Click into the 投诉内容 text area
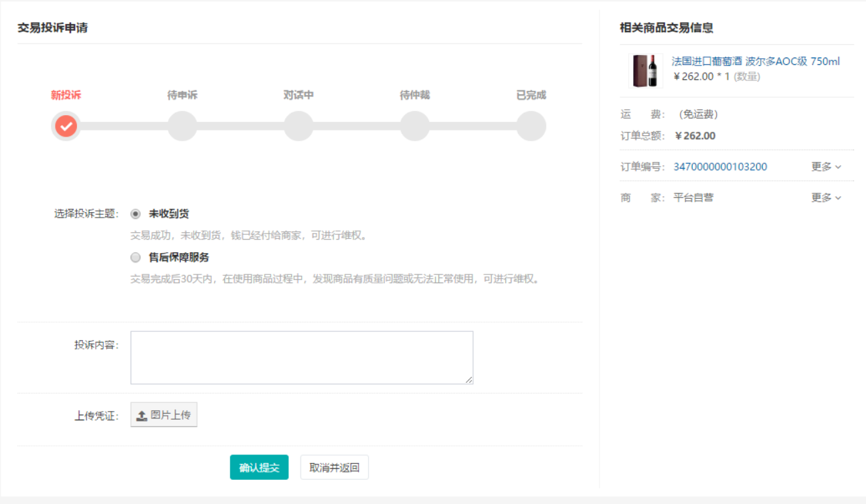866x504 pixels. tap(301, 357)
